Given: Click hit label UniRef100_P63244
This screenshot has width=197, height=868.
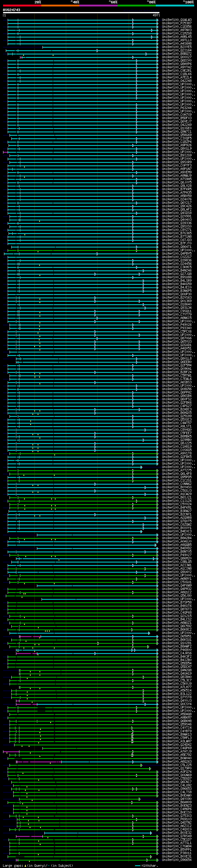Looking at the screenshot, I should [177, 108].
